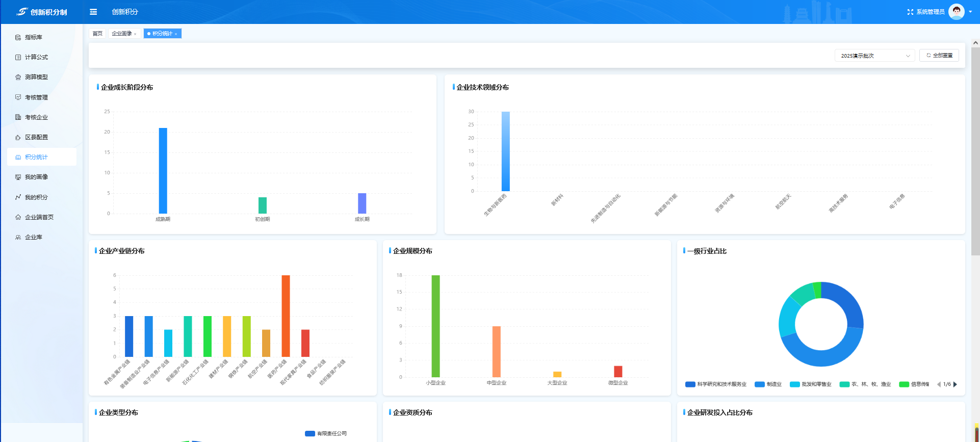This screenshot has height=442, width=980.
Task: Go to next legend page arrow
Action: [955, 384]
